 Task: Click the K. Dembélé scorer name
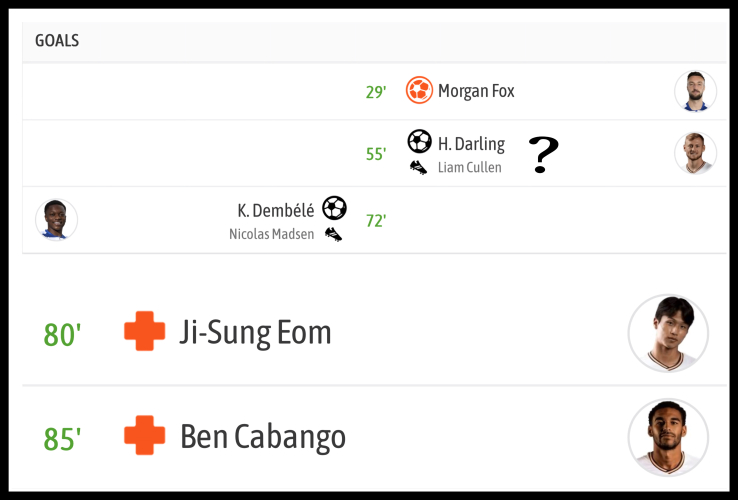(x=276, y=210)
